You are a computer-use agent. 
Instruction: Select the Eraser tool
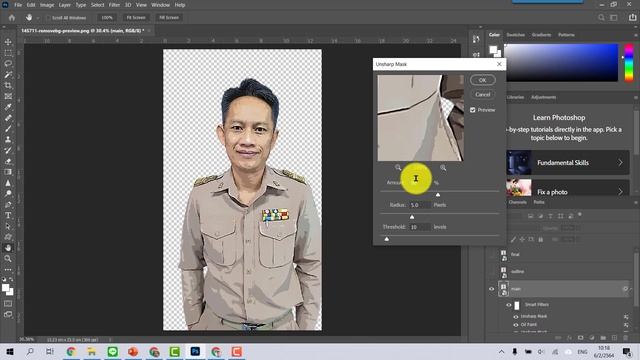click(x=8, y=161)
